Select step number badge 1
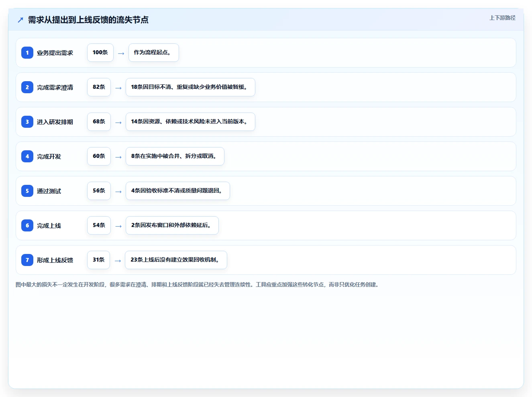This screenshot has width=532, height=397. click(x=27, y=53)
